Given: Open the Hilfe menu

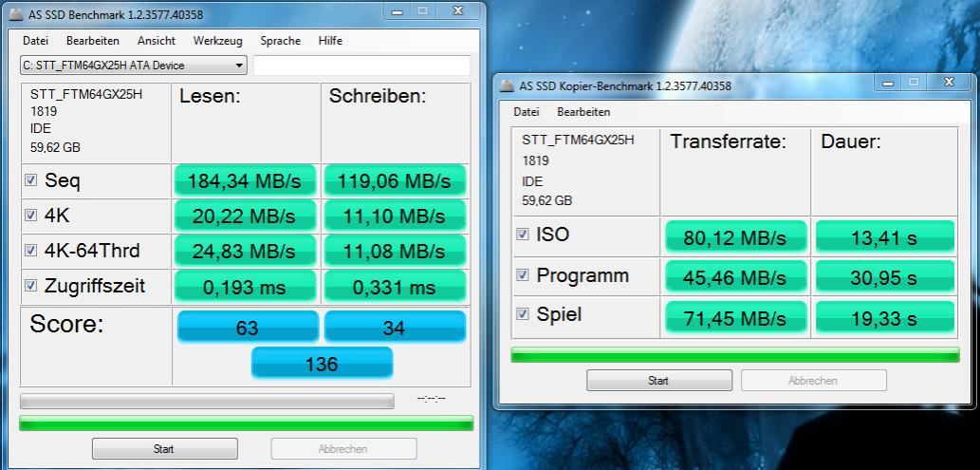Looking at the screenshot, I should coord(330,41).
